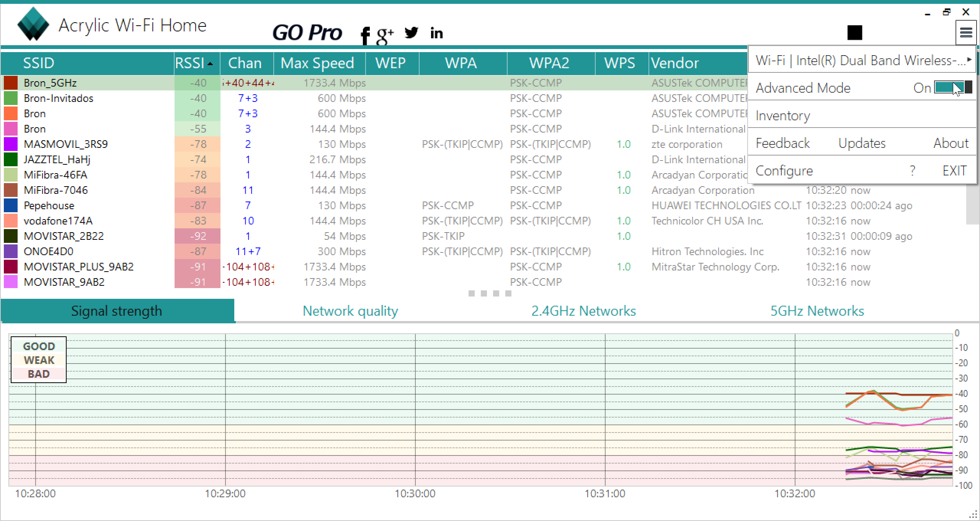Select the Pepehouse network row
The width and height of the screenshot is (980, 521).
[49, 205]
